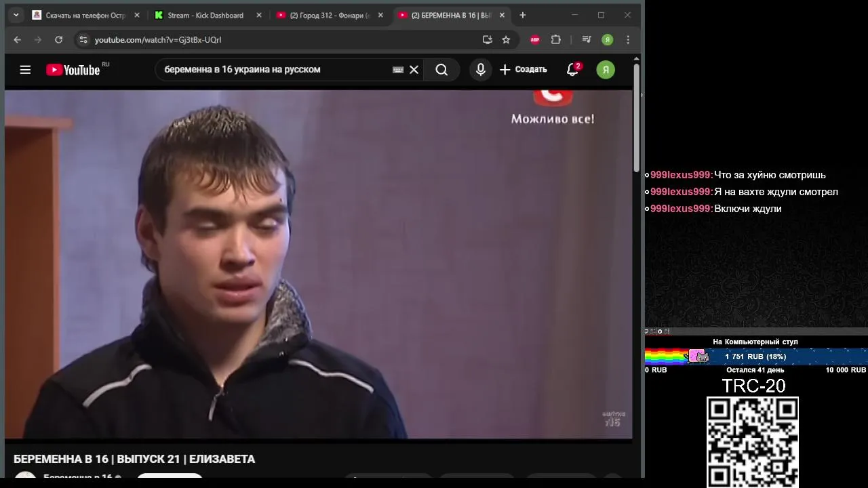
Task: Open the Chrome three-dot menu
Action: 628,40
